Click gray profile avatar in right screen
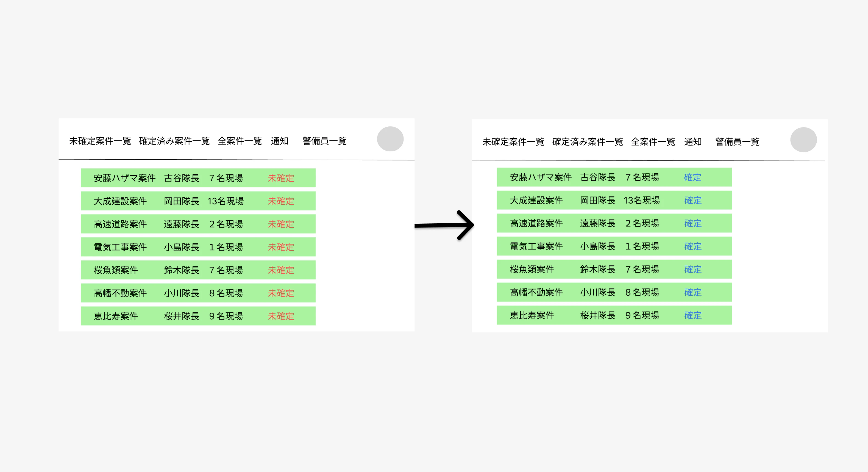 803,140
